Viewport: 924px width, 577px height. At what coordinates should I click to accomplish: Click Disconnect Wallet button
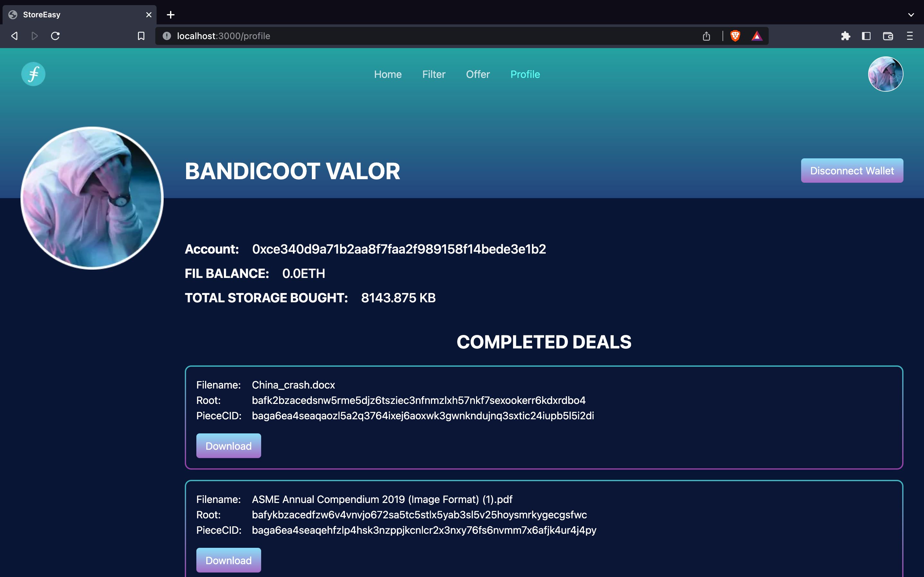pos(852,171)
